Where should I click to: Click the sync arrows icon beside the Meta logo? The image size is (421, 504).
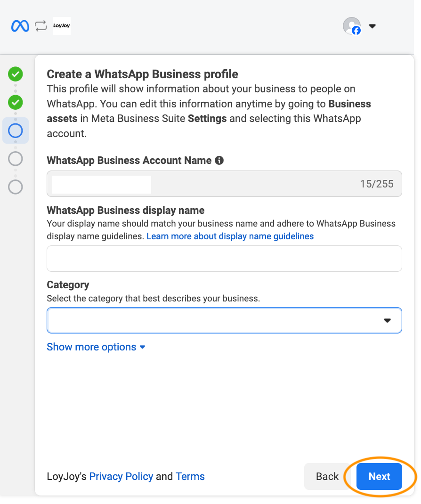[x=40, y=26]
